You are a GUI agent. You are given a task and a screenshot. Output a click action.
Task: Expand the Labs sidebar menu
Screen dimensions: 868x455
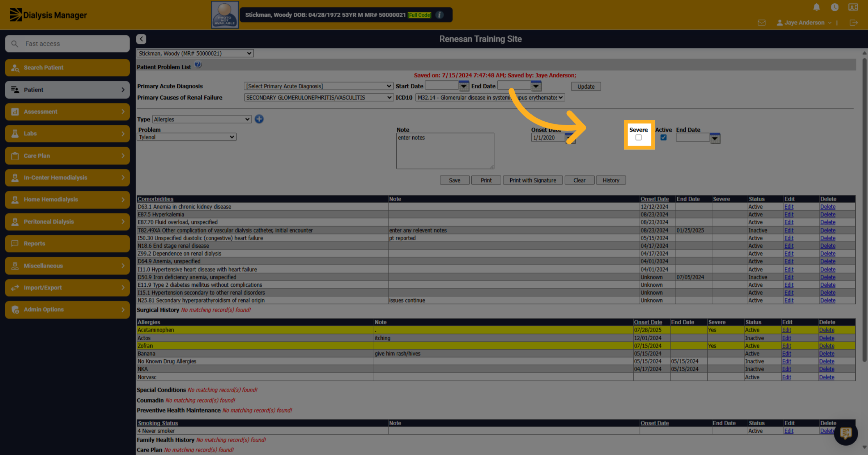click(x=67, y=134)
